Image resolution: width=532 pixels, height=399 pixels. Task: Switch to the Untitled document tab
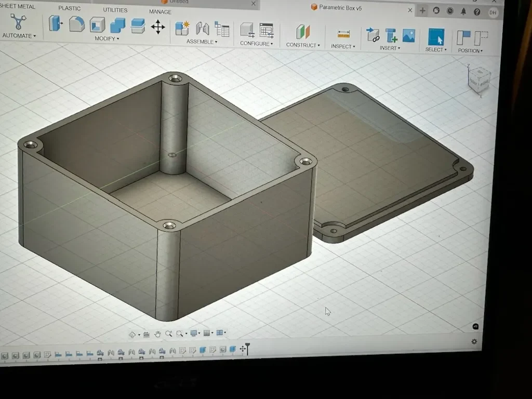(179, 2)
